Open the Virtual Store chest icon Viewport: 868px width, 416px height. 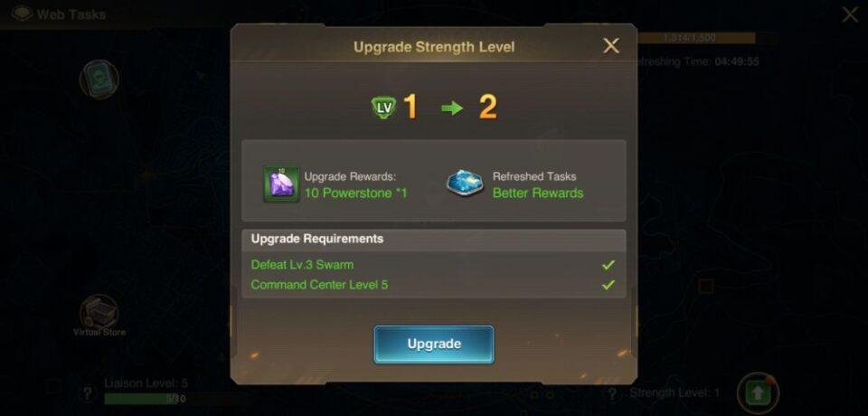point(99,314)
